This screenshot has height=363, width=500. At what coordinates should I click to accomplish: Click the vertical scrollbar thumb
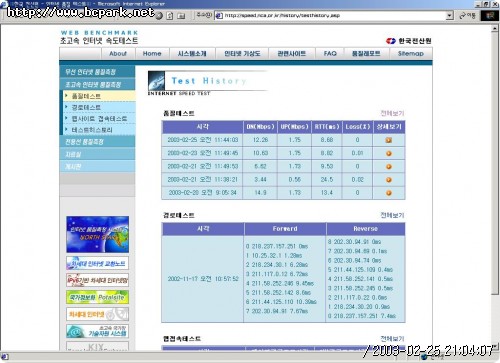pos(495,163)
